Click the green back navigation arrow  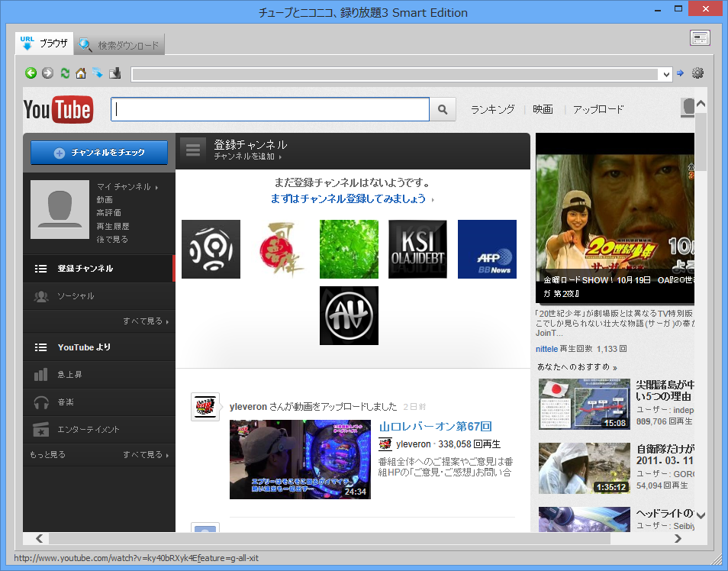point(31,73)
